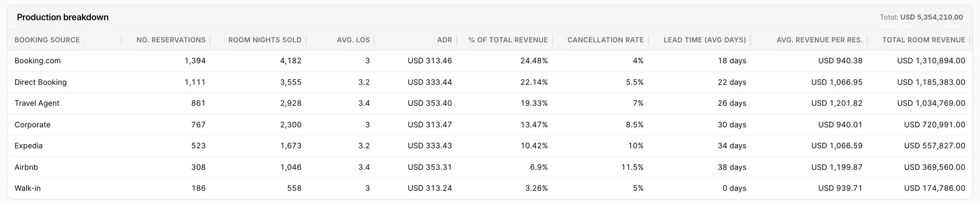Click ADR value USD 313.24
Screen dimensions: 980x204
pos(430,188)
